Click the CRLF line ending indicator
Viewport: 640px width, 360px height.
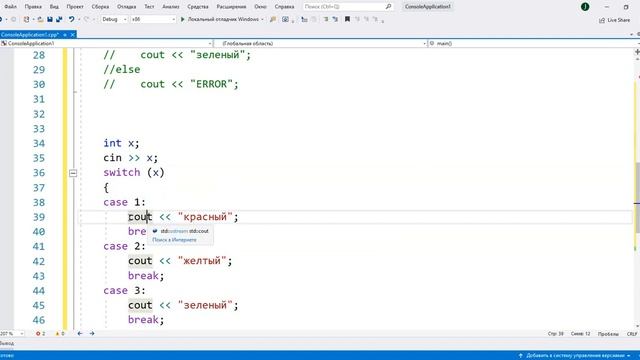pos(632,334)
